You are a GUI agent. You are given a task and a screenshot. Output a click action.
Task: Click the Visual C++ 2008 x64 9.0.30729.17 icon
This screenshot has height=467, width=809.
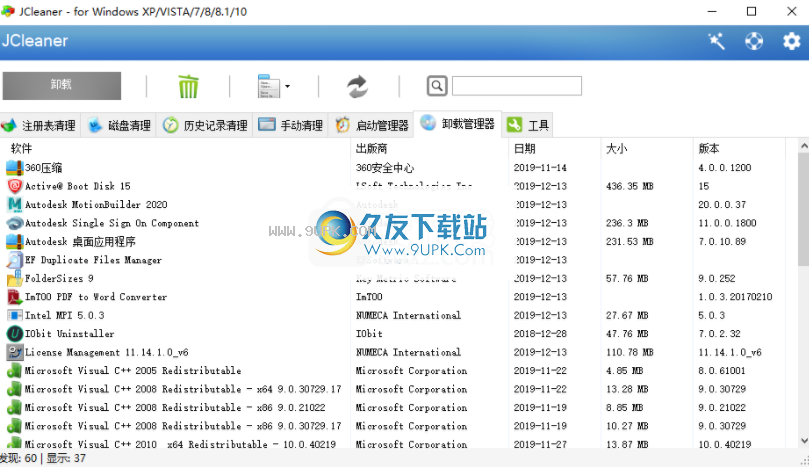pos(14,389)
